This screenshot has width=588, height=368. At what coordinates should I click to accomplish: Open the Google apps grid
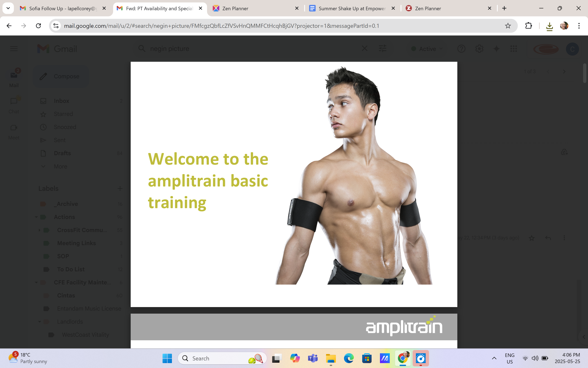coord(514,49)
